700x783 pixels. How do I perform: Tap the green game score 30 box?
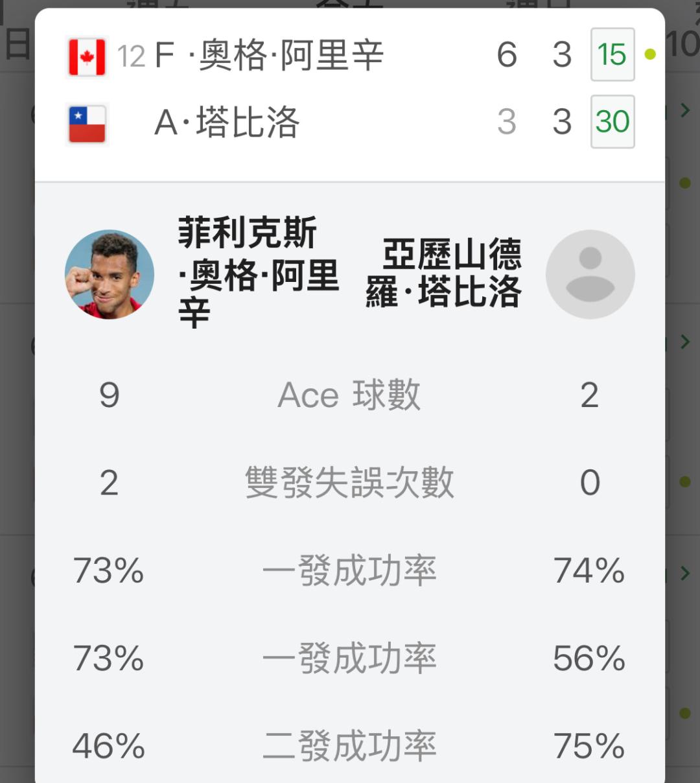click(612, 122)
